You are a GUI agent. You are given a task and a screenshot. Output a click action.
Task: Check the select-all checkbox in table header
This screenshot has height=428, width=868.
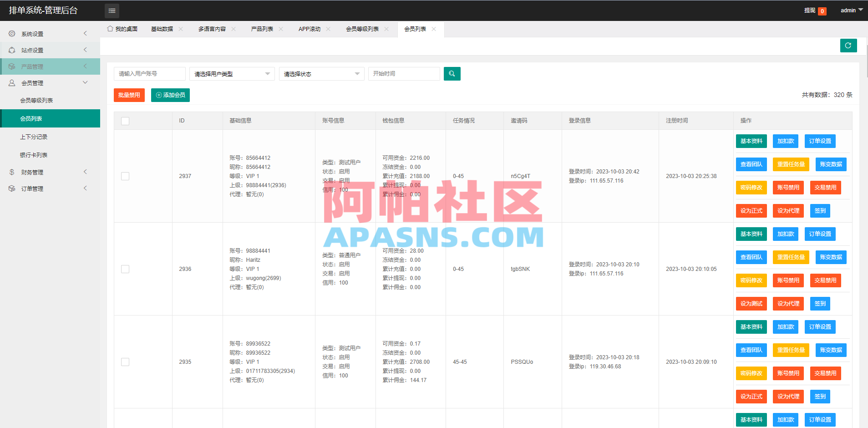pos(125,121)
